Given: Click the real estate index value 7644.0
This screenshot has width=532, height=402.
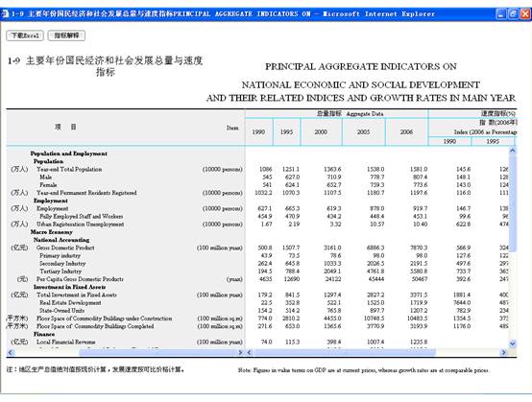Looking at the screenshot, I should pyautogui.click(x=462, y=302).
